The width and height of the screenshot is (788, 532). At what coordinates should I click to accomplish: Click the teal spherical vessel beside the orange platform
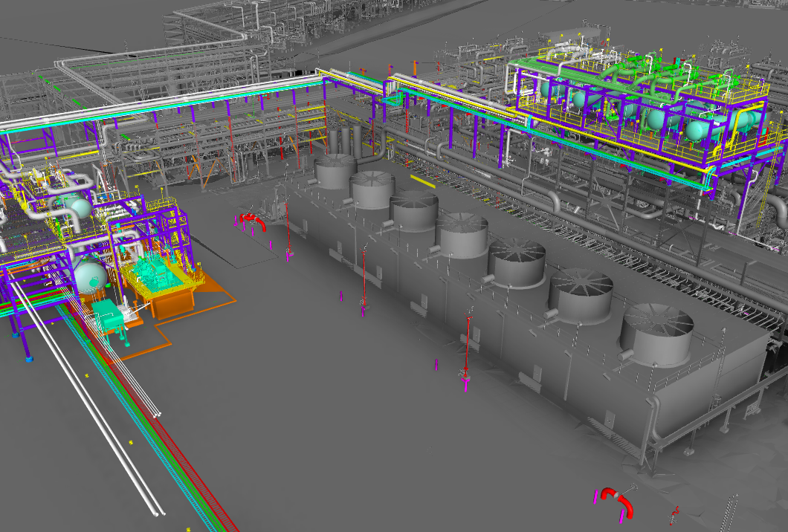pyautogui.click(x=90, y=275)
